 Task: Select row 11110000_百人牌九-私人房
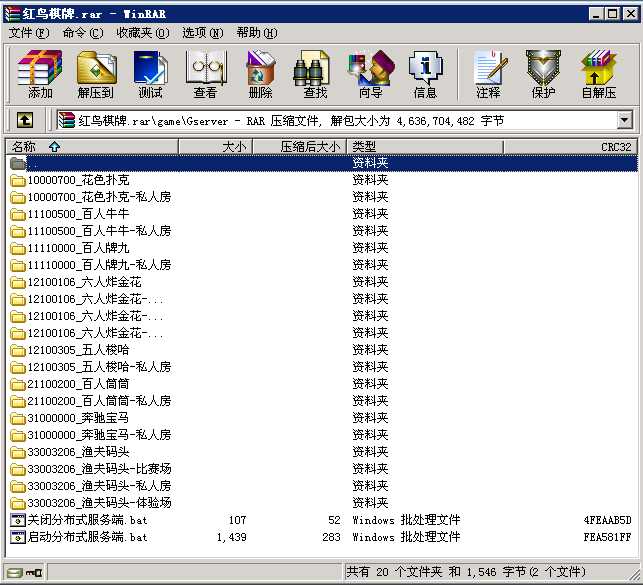322,265
